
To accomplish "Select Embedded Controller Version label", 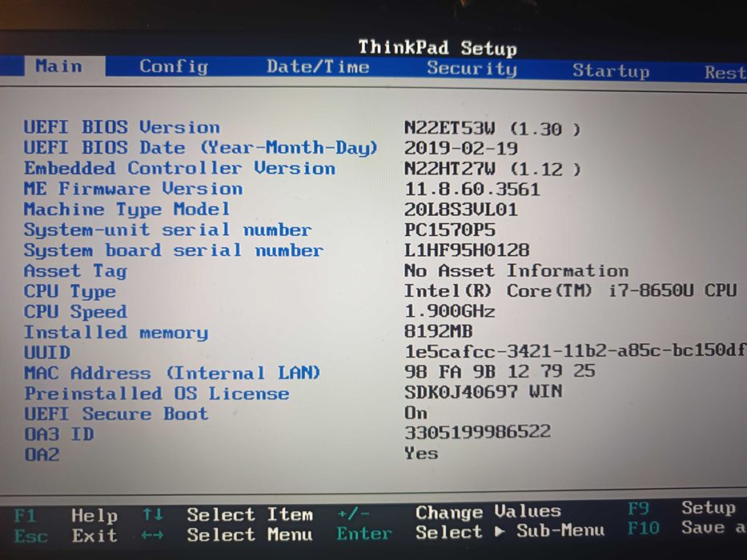I will [179, 168].
